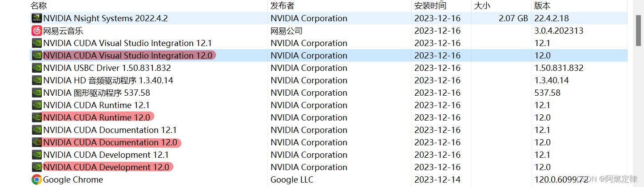Select NVIDIA USBC Driver 1.50.831.832 name
Image resolution: width=644 pixels, height=187 pixels.
[107, 68]
